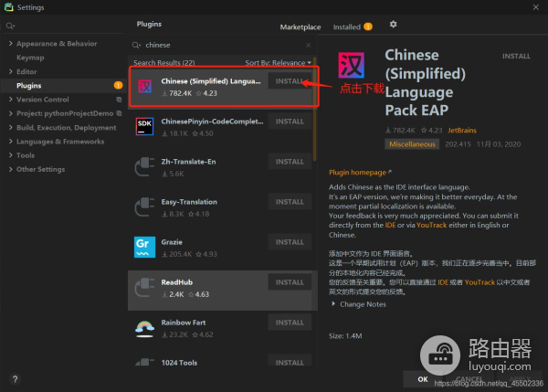Click the plugin search magnifier icon
Image resolution: width=548 pixels, height=392 pixels.
(x=136, y=45)
